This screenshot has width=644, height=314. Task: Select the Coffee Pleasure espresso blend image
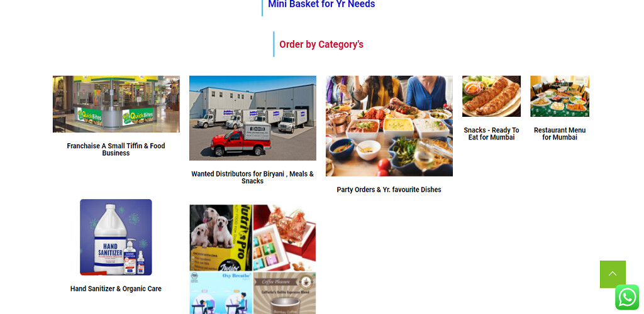click(285, 293)
